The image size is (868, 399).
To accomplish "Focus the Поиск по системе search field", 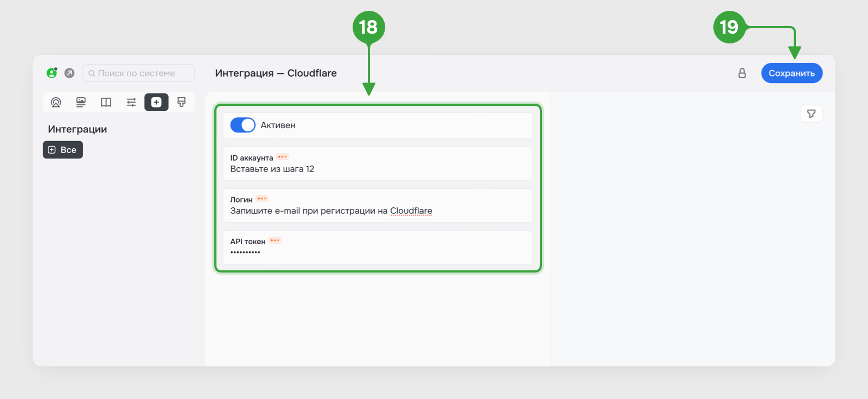I will click(x=138, y=73).
